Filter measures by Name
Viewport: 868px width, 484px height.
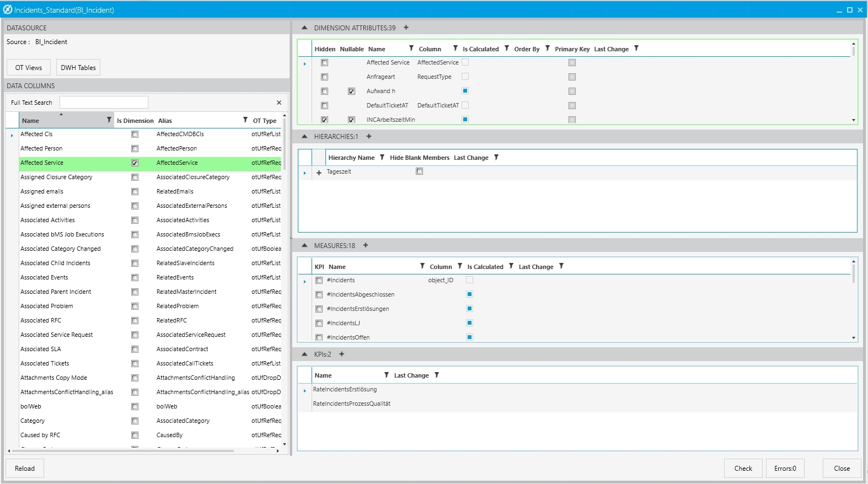(x=422, y=266)
